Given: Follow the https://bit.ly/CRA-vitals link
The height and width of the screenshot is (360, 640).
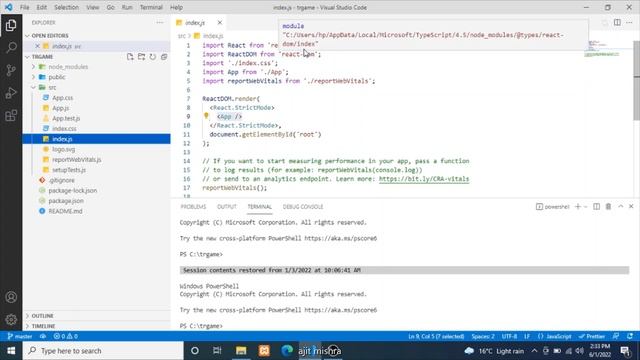Looking at the screenshot, I should 424,179.
